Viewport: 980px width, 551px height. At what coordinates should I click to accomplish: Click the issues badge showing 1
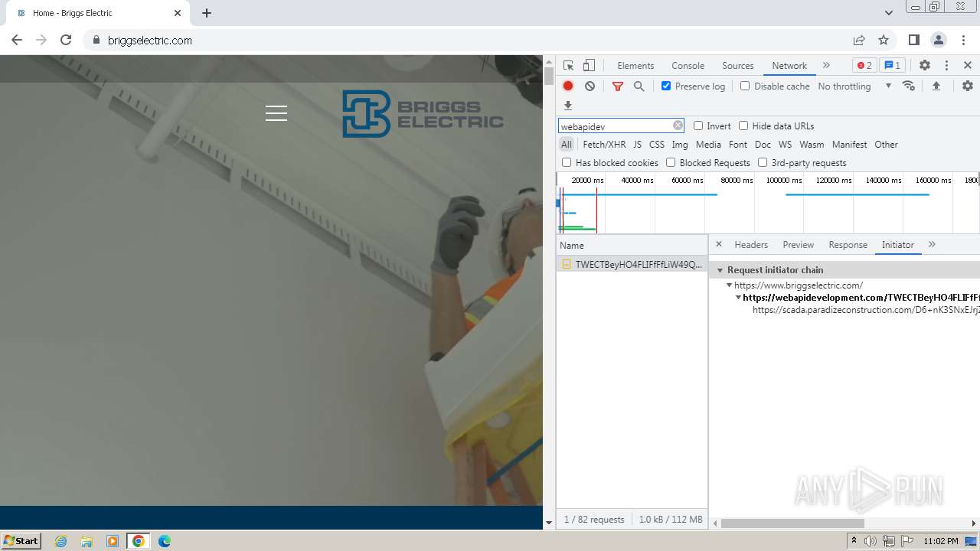[x=891, y=66]
